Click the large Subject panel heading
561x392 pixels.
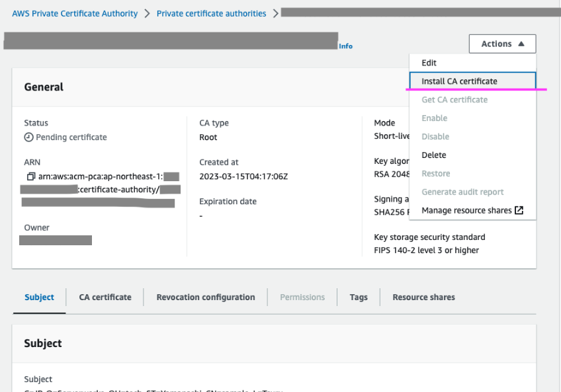point(43,343)
